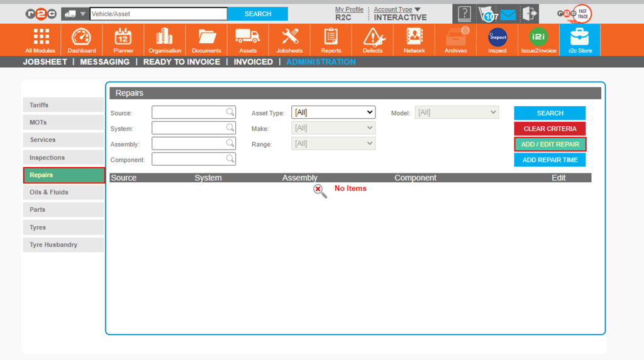The width and height of the screenshot is (644, 360).
Task: Open the Defects warning module
Action: point(372,40)
